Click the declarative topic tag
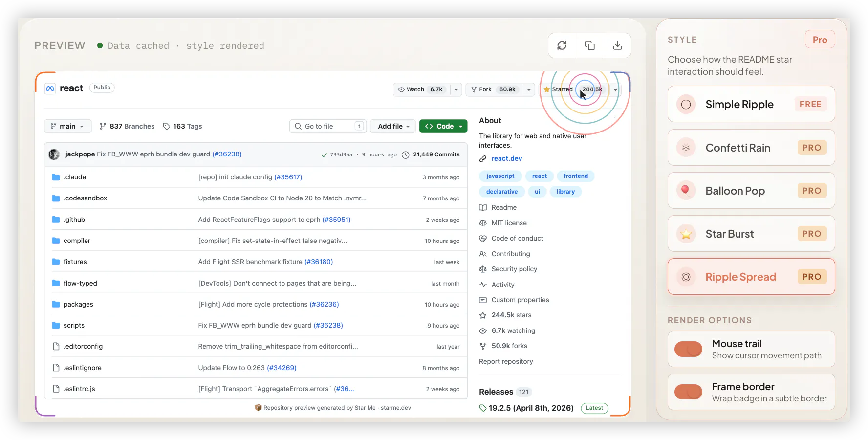This screenshot has width=868, height=440. (x=502, y=192)
